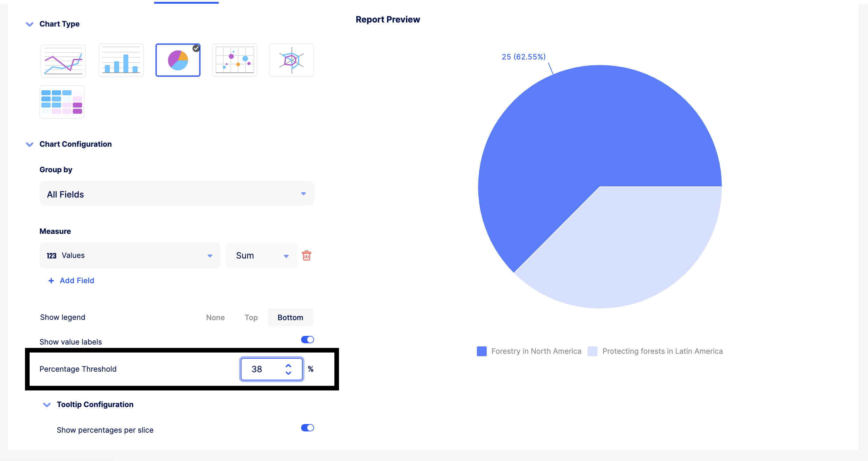Select the line chart type icon
Image resolution: width=868 pixels, height=461 pixels.
point(63,61)
